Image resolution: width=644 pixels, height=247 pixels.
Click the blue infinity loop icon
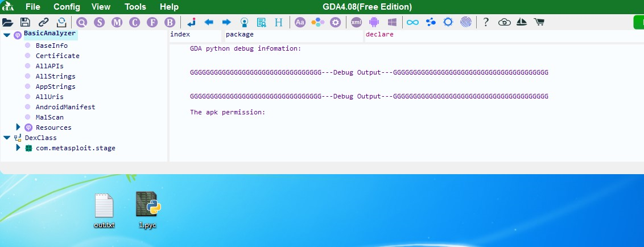pyautogui.click(x=413, y=22)
